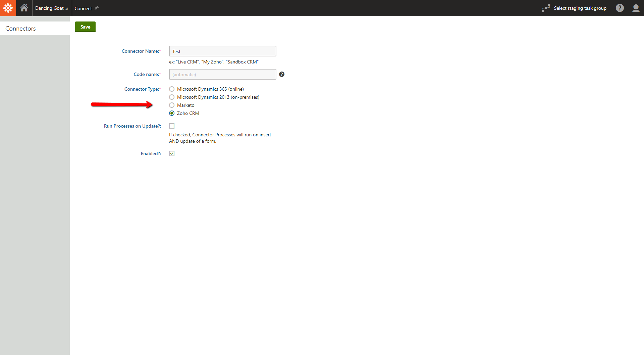Click the Enabled? label

[x=151, y=153]
